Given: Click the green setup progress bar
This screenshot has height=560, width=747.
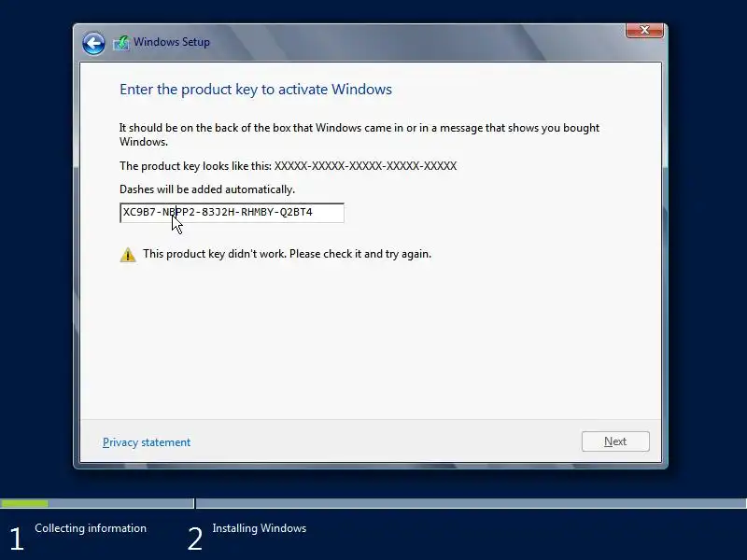Looking at the screenshot, I should click(x=24, y=503).
